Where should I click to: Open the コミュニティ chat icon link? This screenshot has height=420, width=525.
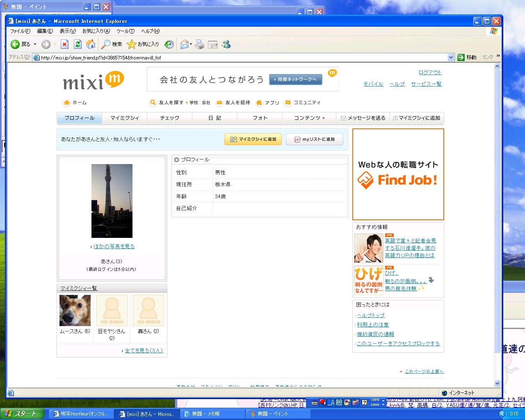point(303,103)
